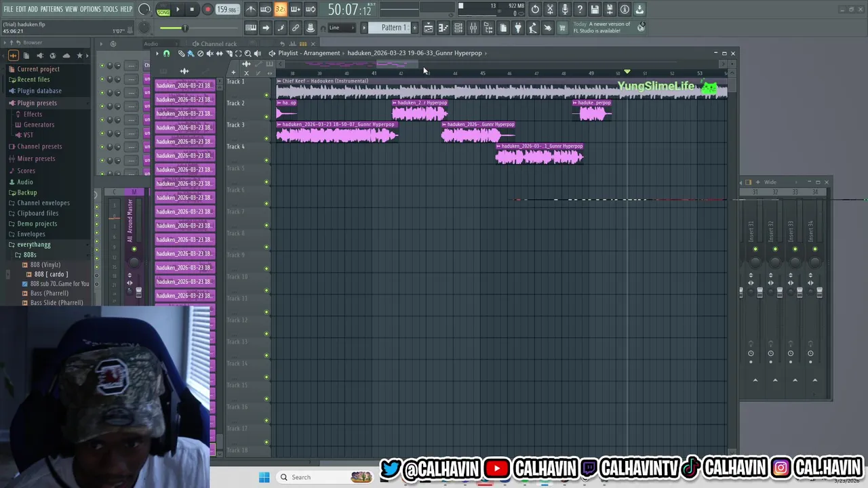Open the Line snap dropdown
The image size is (868, 488).
(342, 28)
